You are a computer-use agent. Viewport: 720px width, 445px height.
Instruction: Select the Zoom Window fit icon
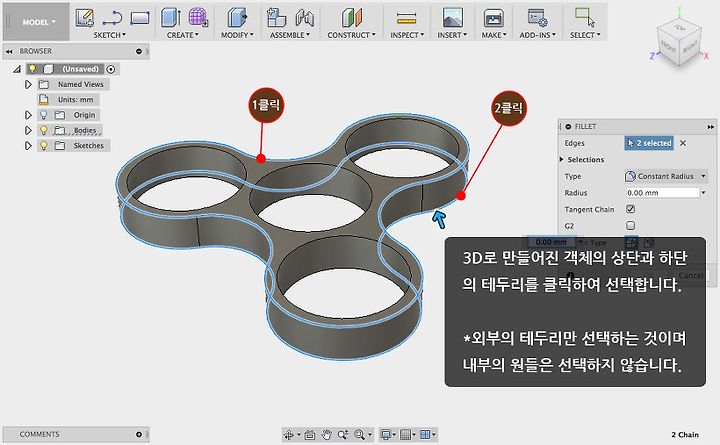pyautogui.click(x=360, y=434)
